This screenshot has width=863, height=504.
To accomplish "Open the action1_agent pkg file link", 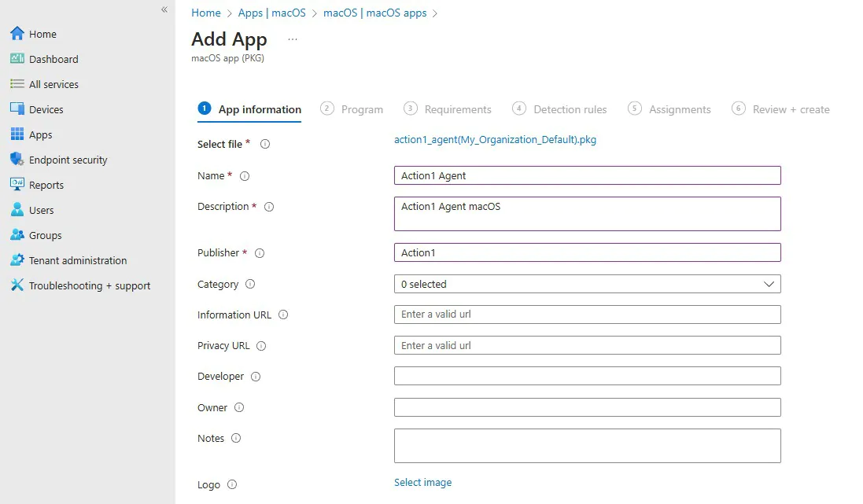I will pyautogui.click(x=496, y=139).
